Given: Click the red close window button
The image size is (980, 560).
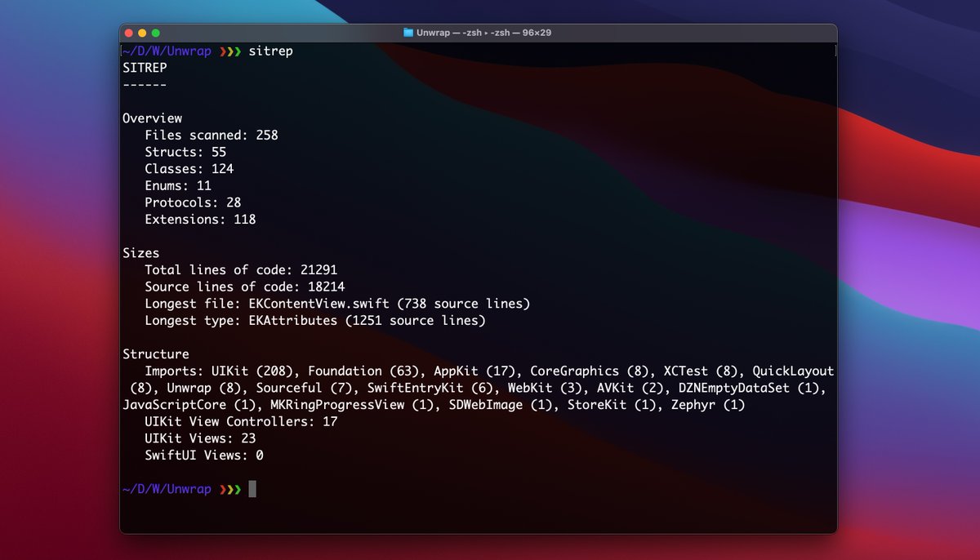Looking at the screenshot, I should click(128, 33).
